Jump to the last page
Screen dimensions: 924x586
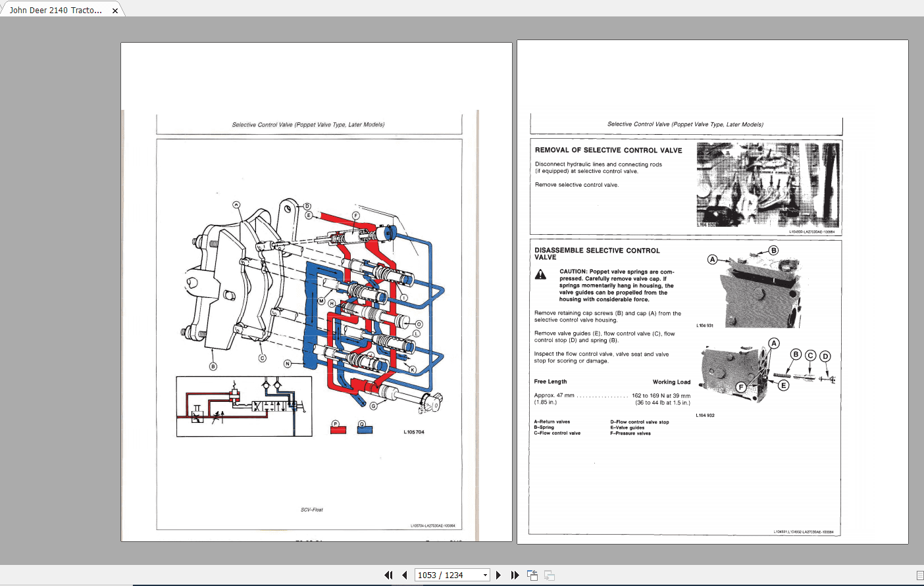(515, 575)
